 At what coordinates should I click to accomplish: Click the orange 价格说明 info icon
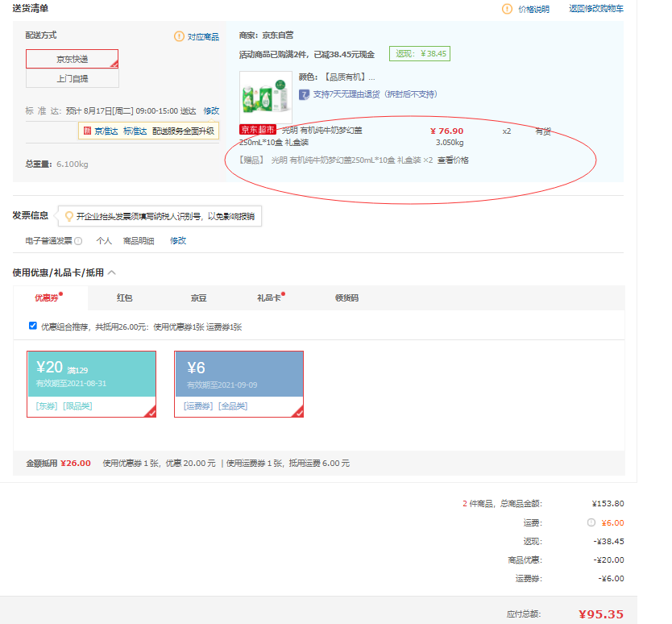click(x=507, y=9)
